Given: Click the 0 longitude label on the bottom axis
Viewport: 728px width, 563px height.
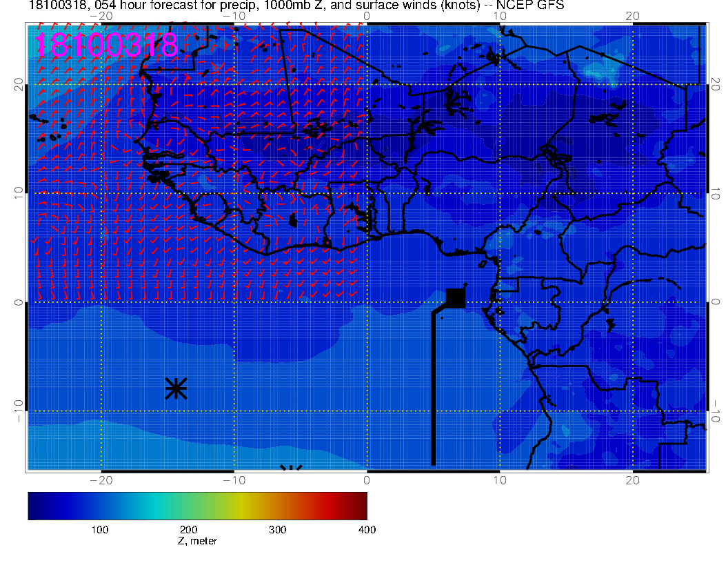Looking at the screenshot, I should [367, 480].
